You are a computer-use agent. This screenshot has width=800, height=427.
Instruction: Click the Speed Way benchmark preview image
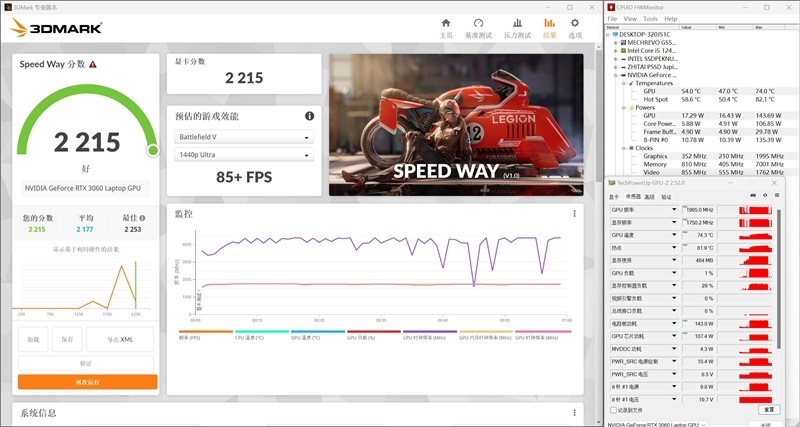(456, 125)
